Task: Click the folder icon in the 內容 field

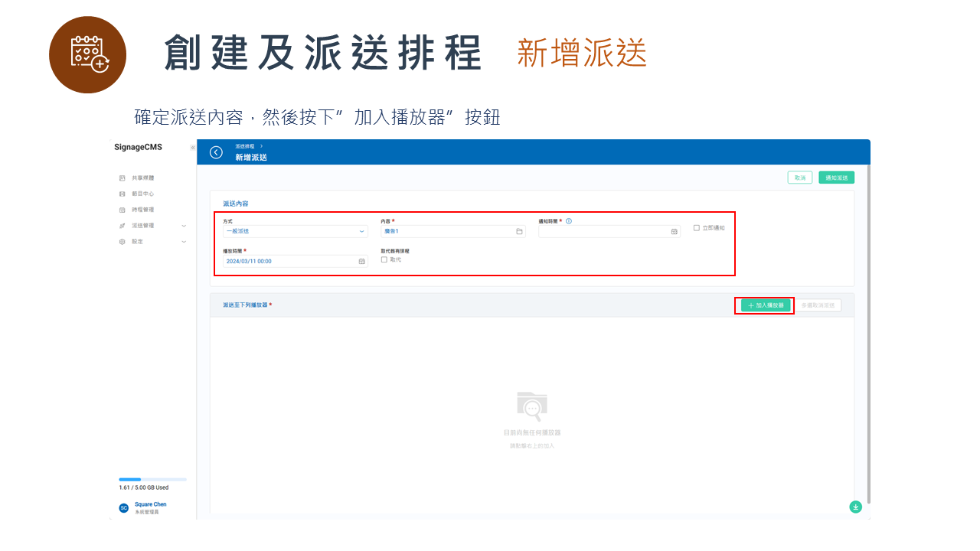Action: pyautogui.click(x=519, y=231)
